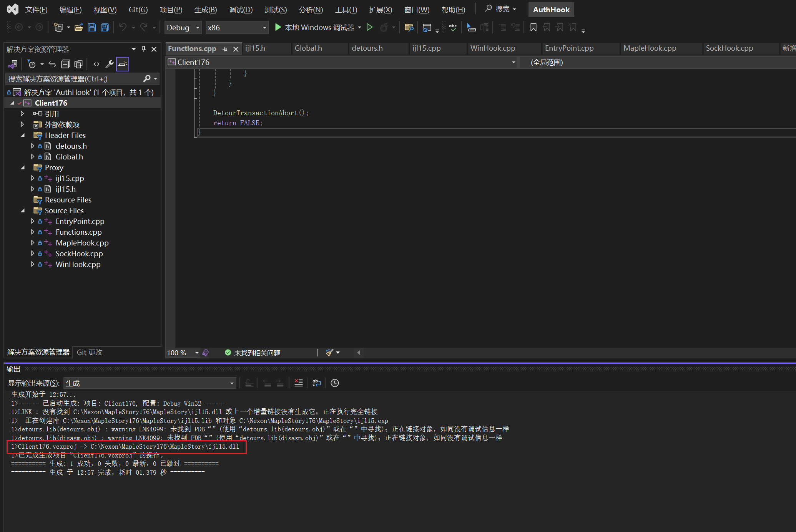This screenshot has height=532, width=796.
Task: Click the Solution Explorer search magnifier icon
Action: click(x=146, y=79)
